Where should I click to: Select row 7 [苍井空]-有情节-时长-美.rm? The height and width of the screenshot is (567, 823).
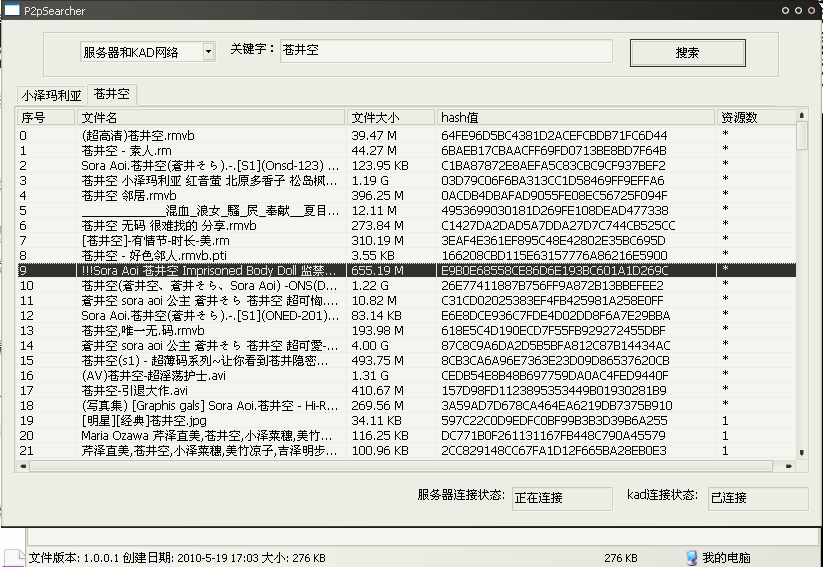click(x=406, y=240)
